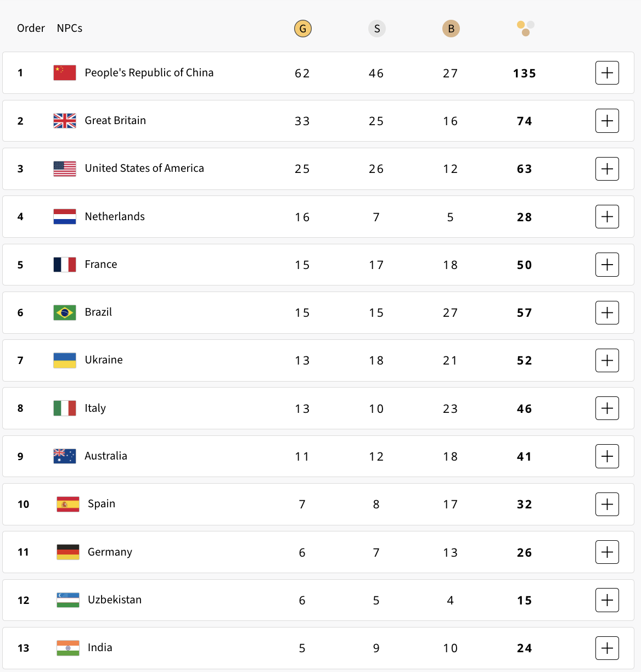Expand Ukraine's medal breakdown
641x672 pixels.
[607, 360]
